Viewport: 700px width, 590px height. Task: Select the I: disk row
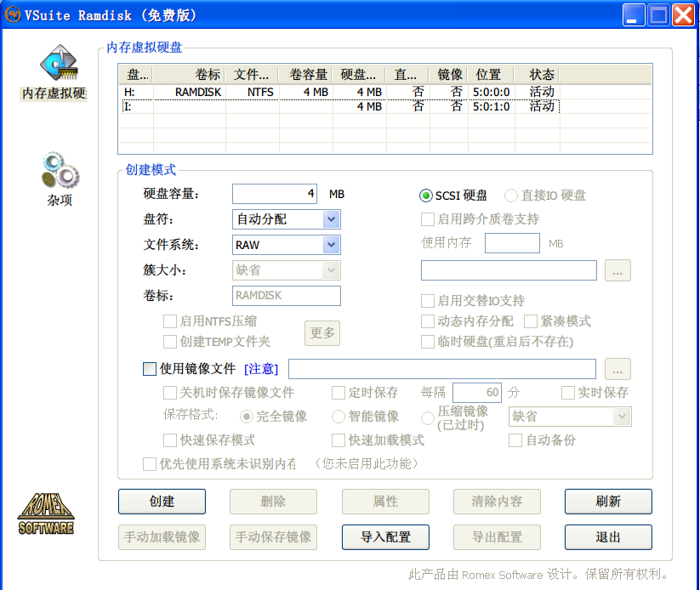pos(340,106)
